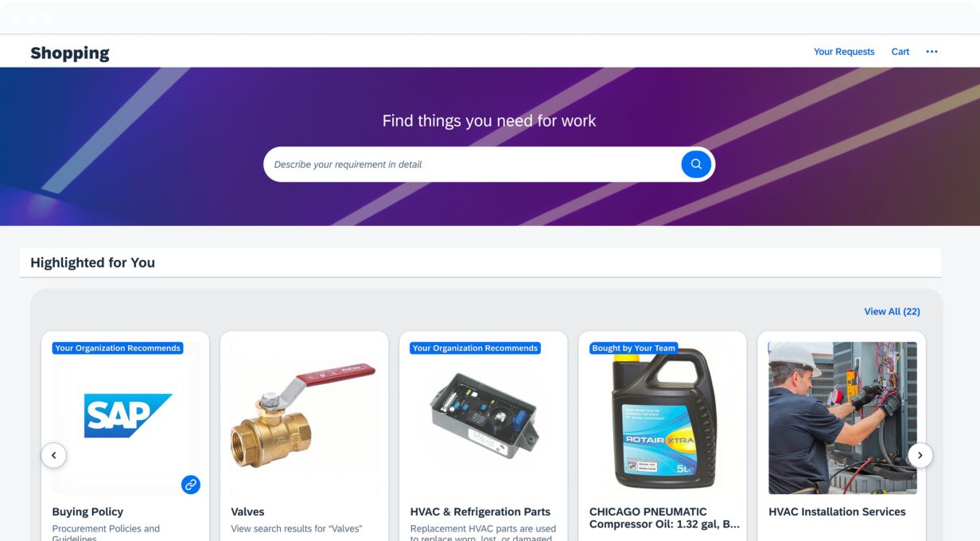This screenshot has height=541, width=980.
Task: Click View All (22) link
Action: click(x=892, y=311)
